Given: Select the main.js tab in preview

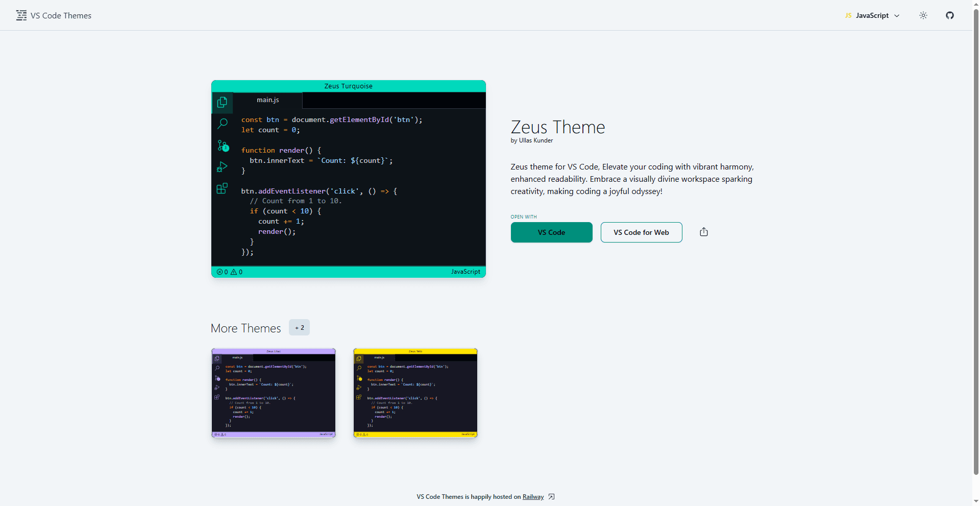Looking at the screenshot, I should coord(268,100).
